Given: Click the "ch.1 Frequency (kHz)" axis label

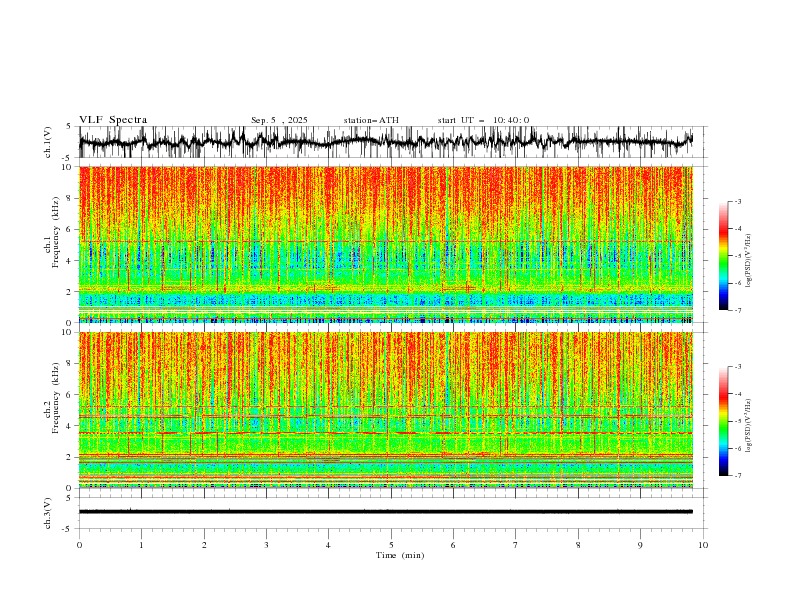Looking at the screenshot, I should (x=52, y=231).
